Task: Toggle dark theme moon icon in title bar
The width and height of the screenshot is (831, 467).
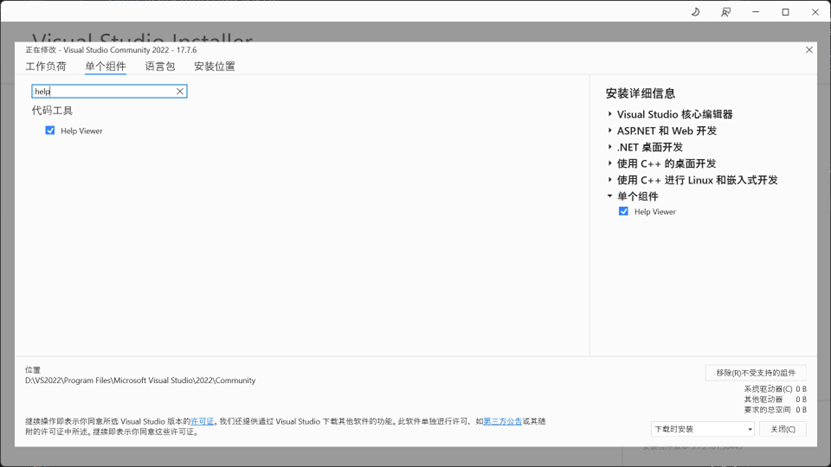Action: [x=695, y=12]
